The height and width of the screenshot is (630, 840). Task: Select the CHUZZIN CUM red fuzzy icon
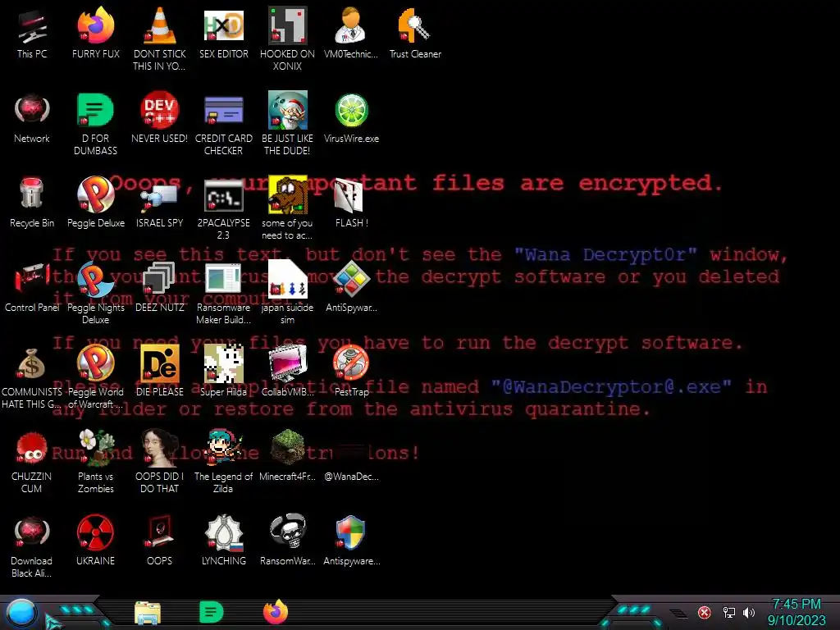(x=32, y=448)
